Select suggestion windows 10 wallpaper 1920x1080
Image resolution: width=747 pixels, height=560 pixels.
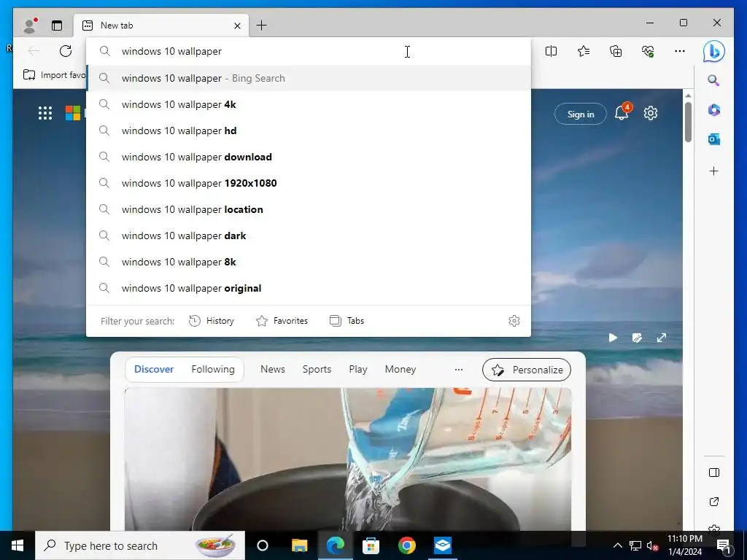coord(309,183)
